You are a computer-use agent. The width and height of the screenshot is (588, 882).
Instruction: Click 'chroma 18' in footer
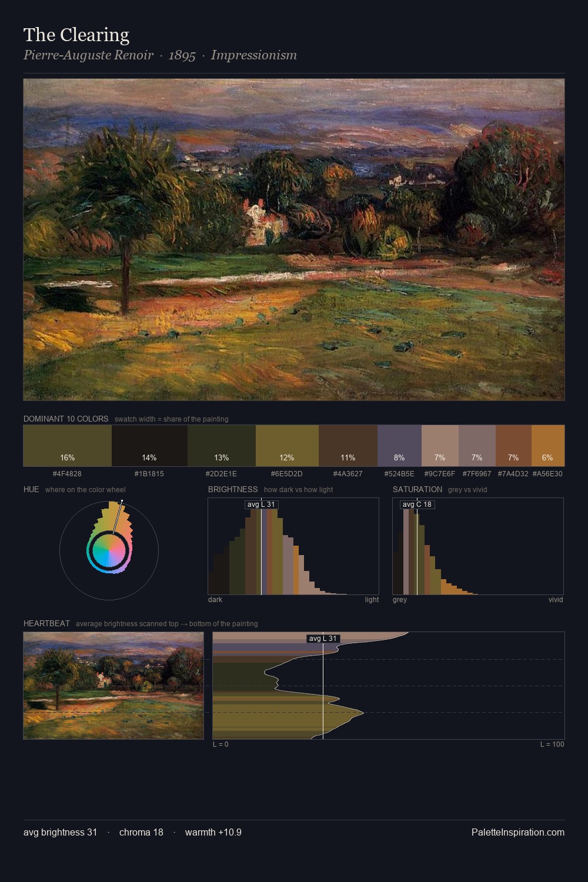click(141, 832)
